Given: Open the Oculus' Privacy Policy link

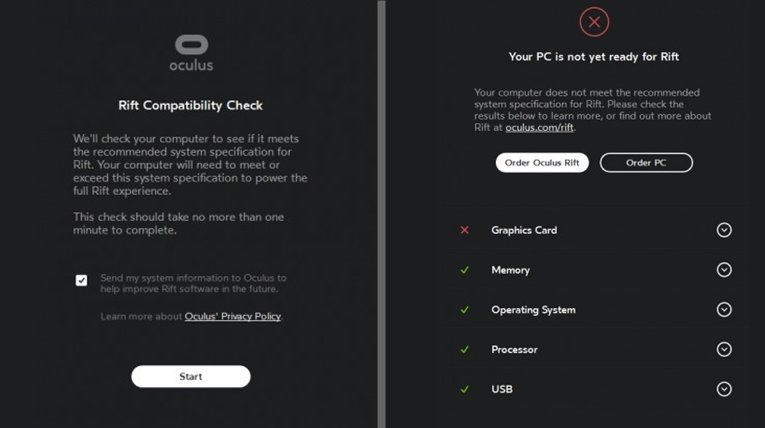Looking at the screenshot, I should (x=233, y=316).
